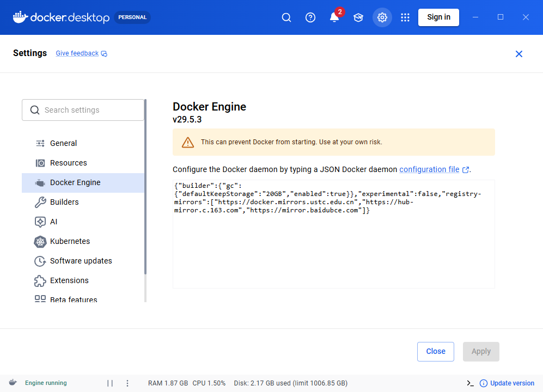This screenshot has width=543, height=392.
Task: Click the CPU 1.50% indicator
Action: 209,383
